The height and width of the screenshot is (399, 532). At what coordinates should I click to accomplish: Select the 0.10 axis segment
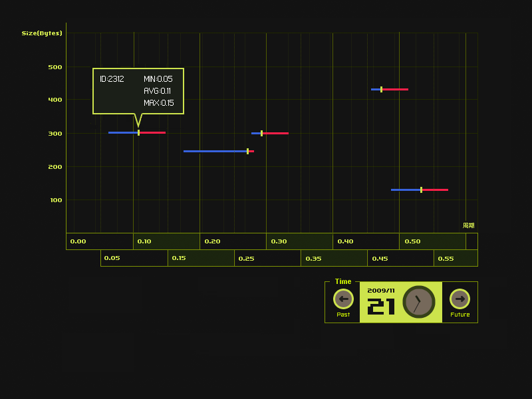[x=166, y=241]
